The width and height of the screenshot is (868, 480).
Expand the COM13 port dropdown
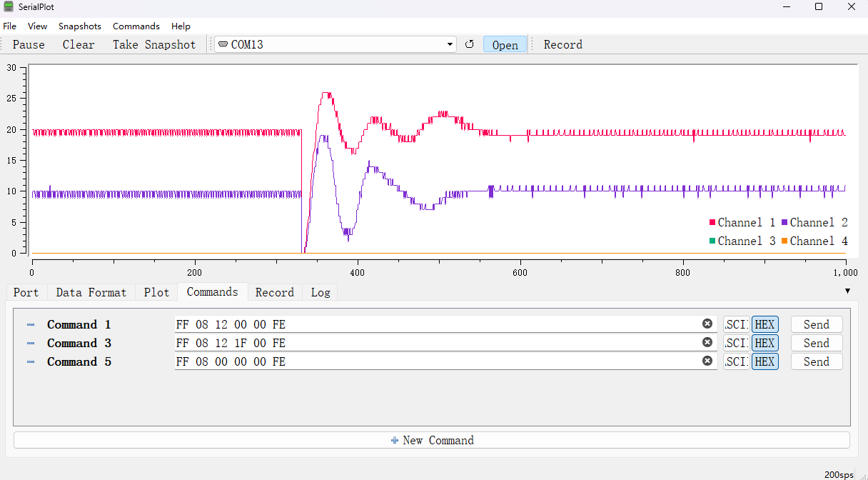(x=450, y=44)
